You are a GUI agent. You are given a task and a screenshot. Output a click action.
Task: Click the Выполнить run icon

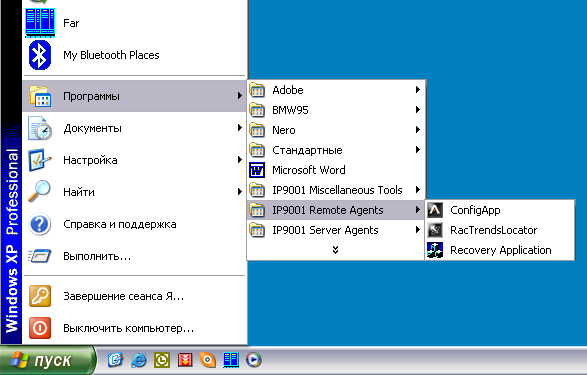pos(40,256)
